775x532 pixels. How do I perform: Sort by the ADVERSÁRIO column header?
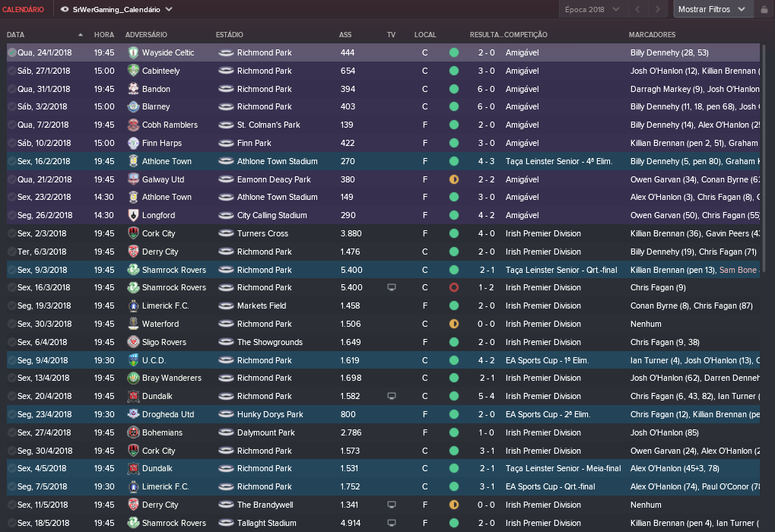pos(146,34)
